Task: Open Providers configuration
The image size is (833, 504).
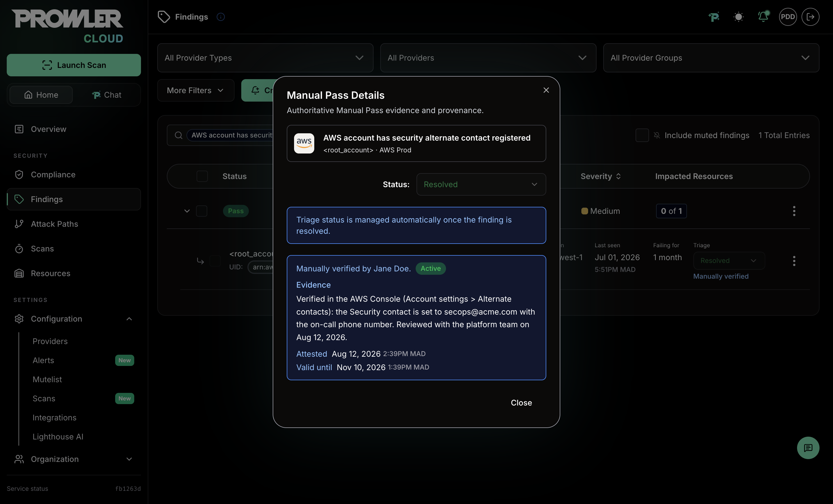Action: (x=50, y=341)
